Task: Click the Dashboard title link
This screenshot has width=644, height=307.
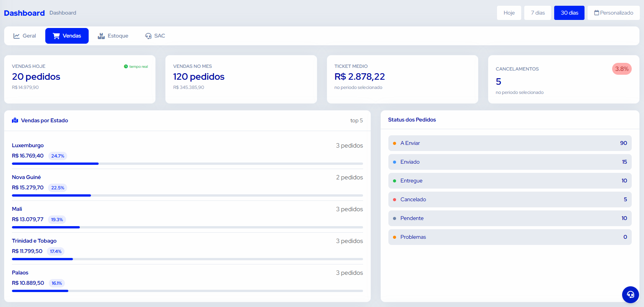Action: [24, 13]
